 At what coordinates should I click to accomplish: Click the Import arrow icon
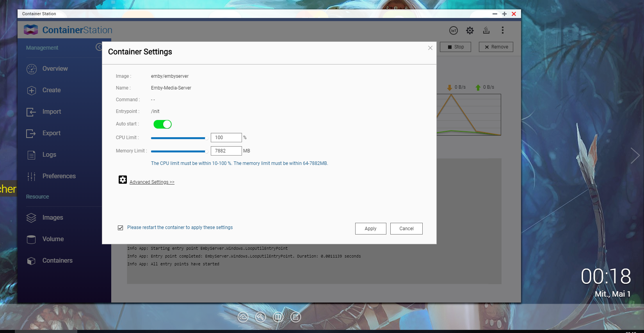(31, 112)
